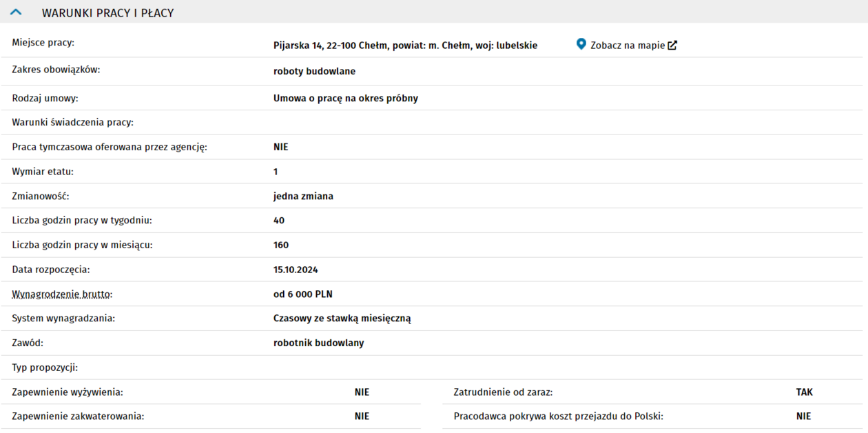Click NIE for Pracodawca pokrywa koszt przejazdu
The image size is (868, 433).
pyautogui.click(x=803, y=416)
